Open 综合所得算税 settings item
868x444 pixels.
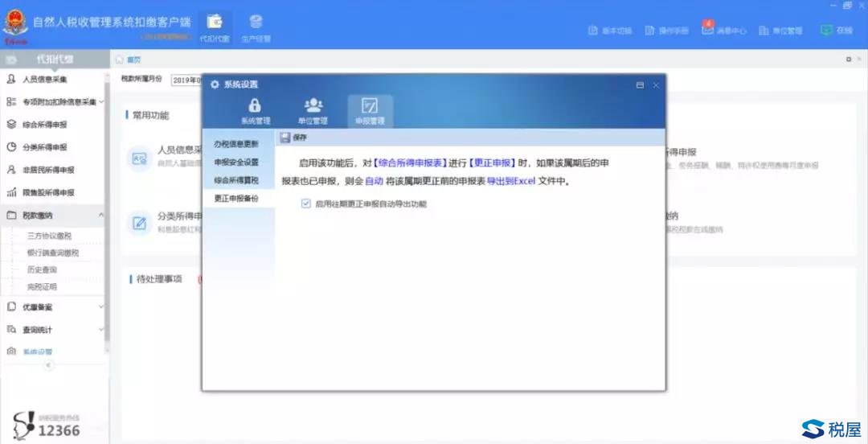(x=236, y=180)
